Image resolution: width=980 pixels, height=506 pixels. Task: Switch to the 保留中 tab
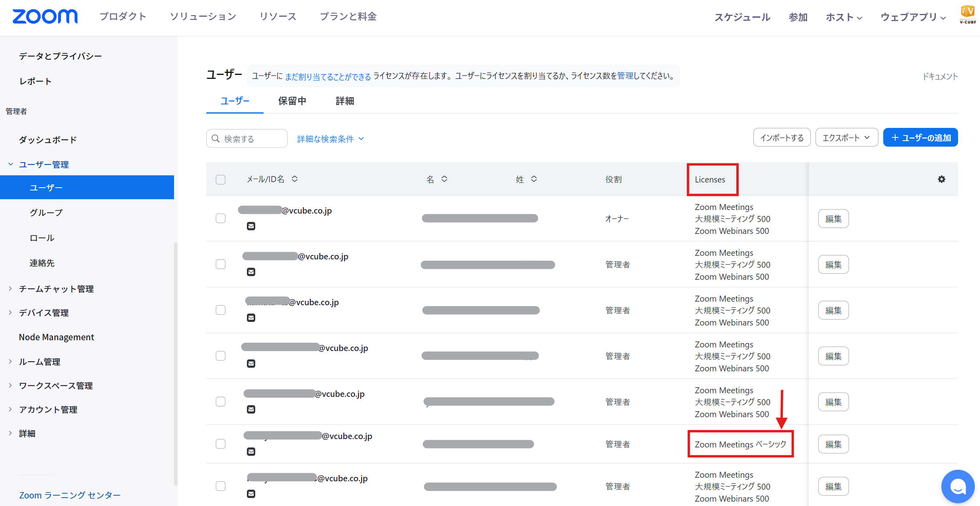[x=292, y=101]
